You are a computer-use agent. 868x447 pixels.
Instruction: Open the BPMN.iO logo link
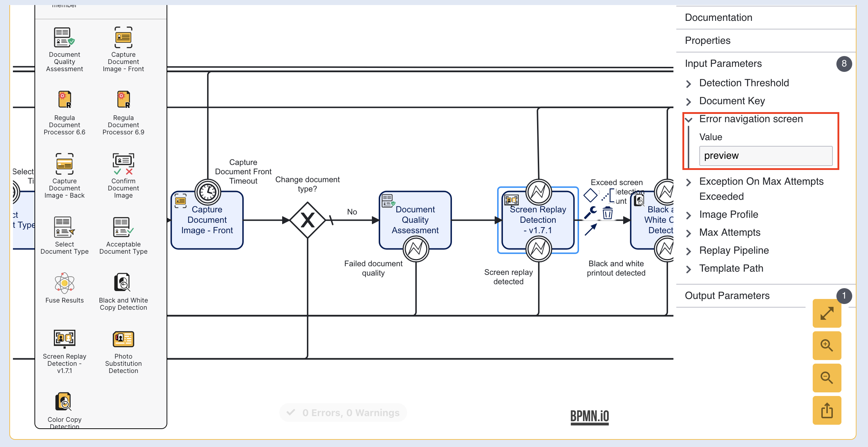point(589,416)
